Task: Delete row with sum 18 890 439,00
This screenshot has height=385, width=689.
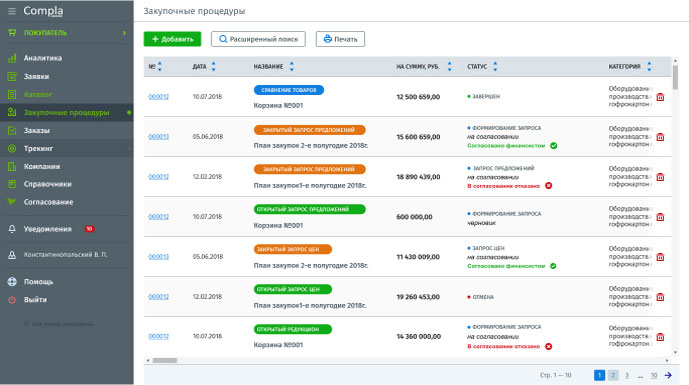Action: 660,177
